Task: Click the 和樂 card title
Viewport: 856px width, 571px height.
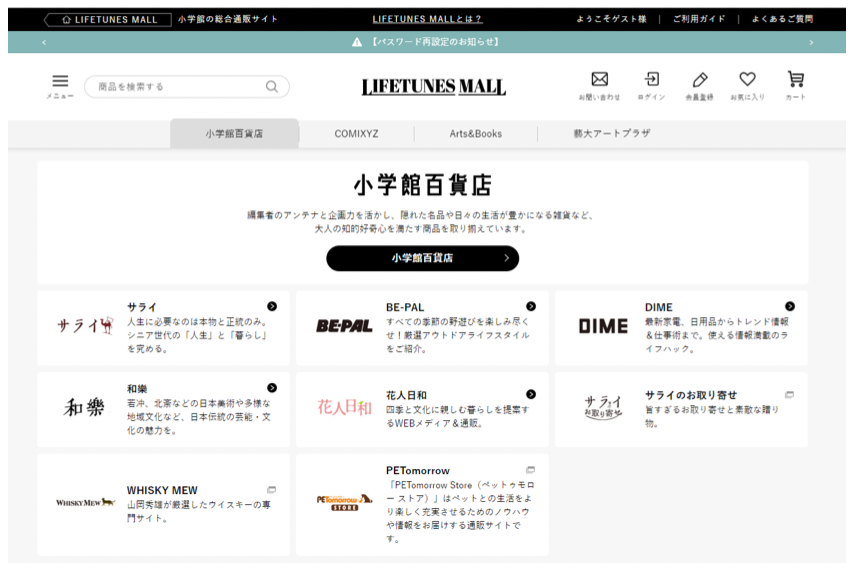Action: click(137, 389)
